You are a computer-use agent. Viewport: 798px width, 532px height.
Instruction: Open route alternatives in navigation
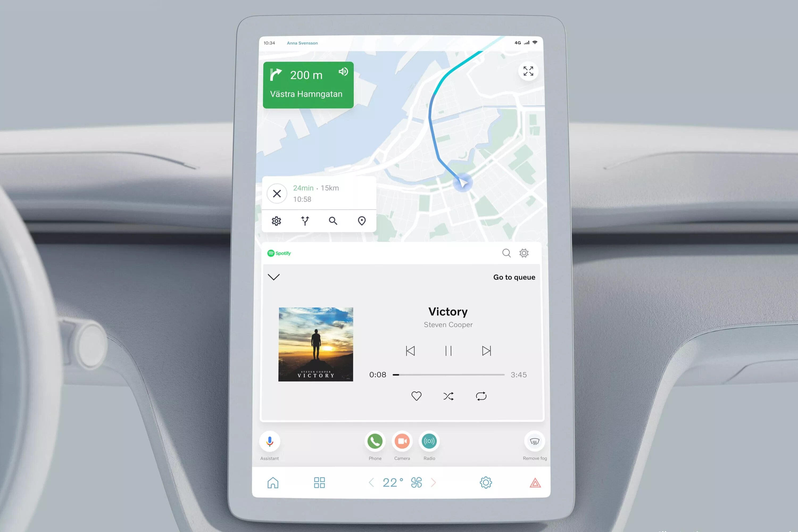(305, 221)
